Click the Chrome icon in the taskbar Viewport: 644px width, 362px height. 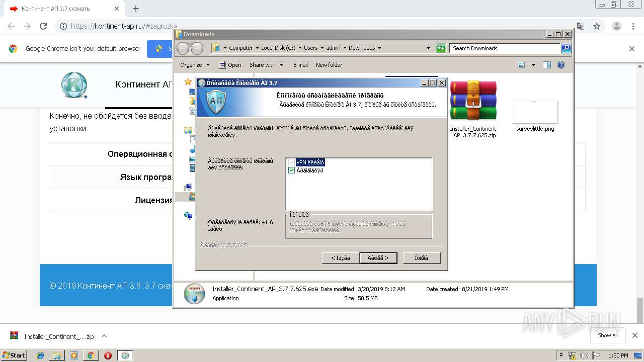91,355
